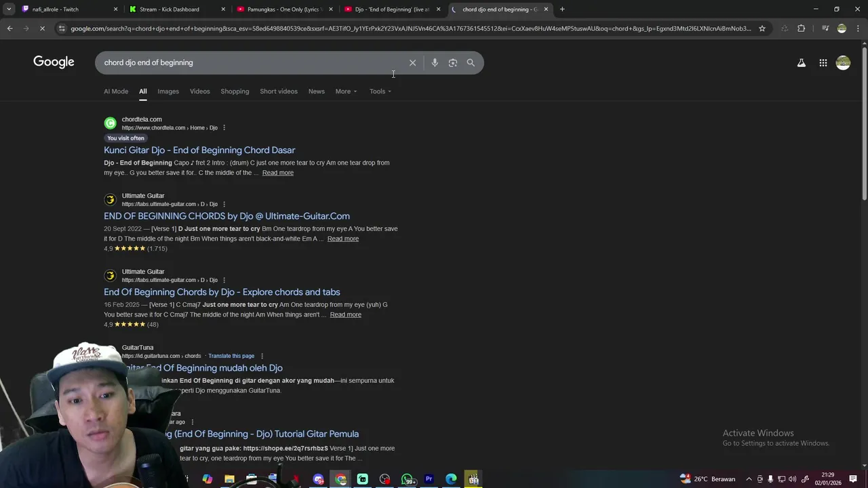Open the tab search dropdown arrow
The width and height of the screenshot is (868, 488).
pos(9,9)
